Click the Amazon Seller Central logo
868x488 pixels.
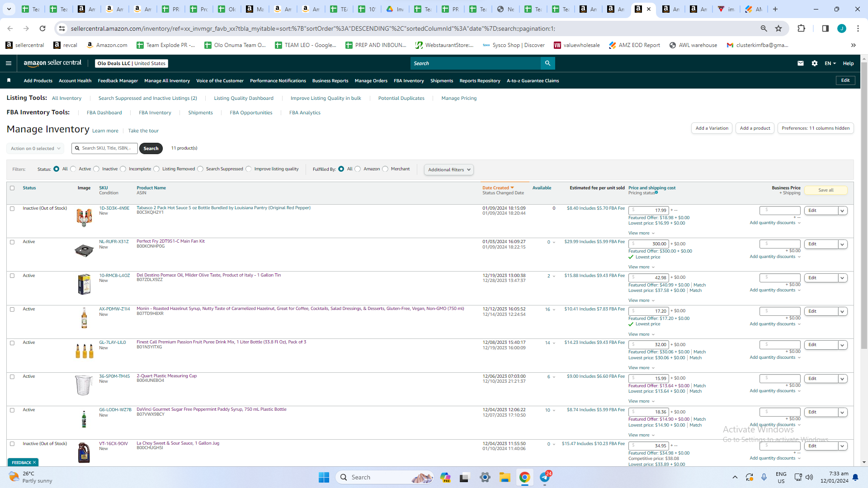(x=52, y=63)
